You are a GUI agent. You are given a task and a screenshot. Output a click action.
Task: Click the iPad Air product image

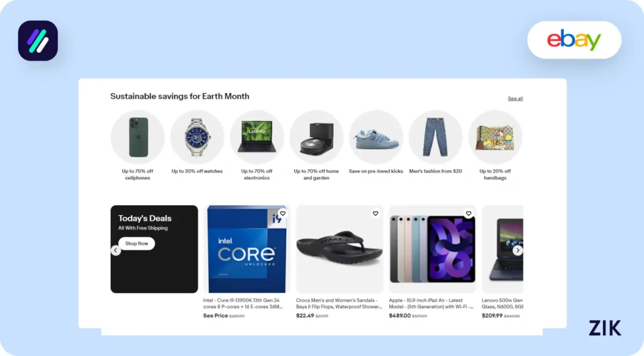click(433, 250)
